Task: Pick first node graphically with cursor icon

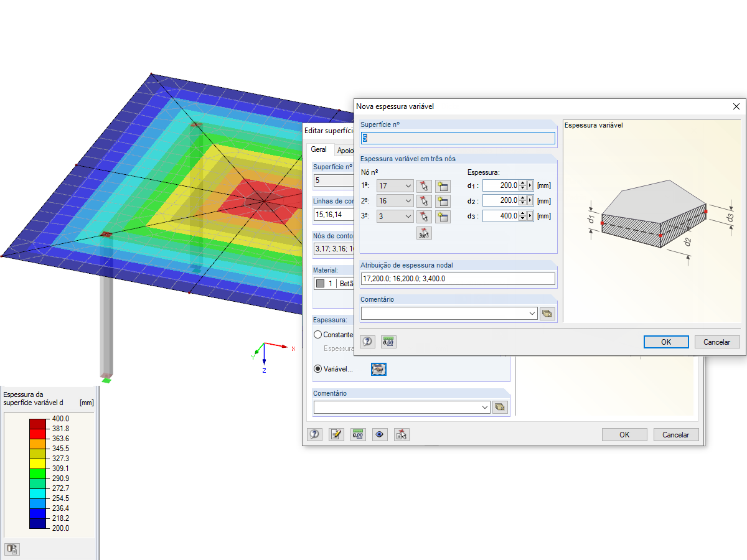Action: (x=424, y=185)
